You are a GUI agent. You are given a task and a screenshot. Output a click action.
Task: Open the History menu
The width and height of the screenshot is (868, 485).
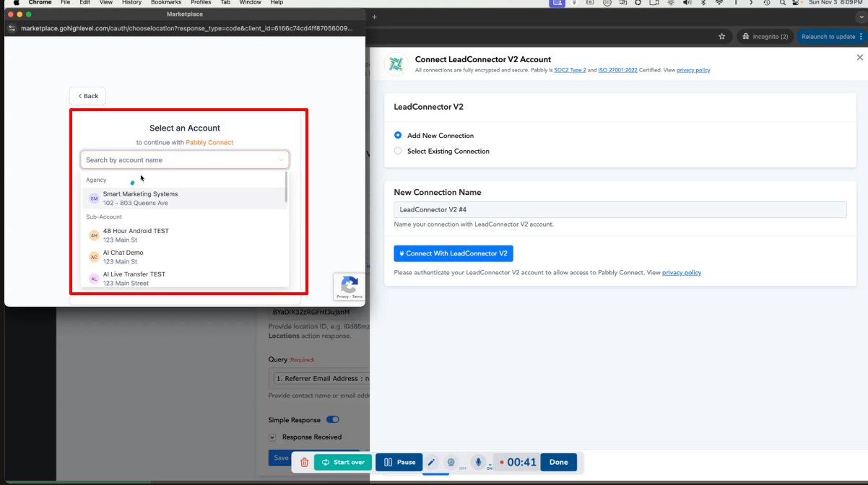click(131, 3)
